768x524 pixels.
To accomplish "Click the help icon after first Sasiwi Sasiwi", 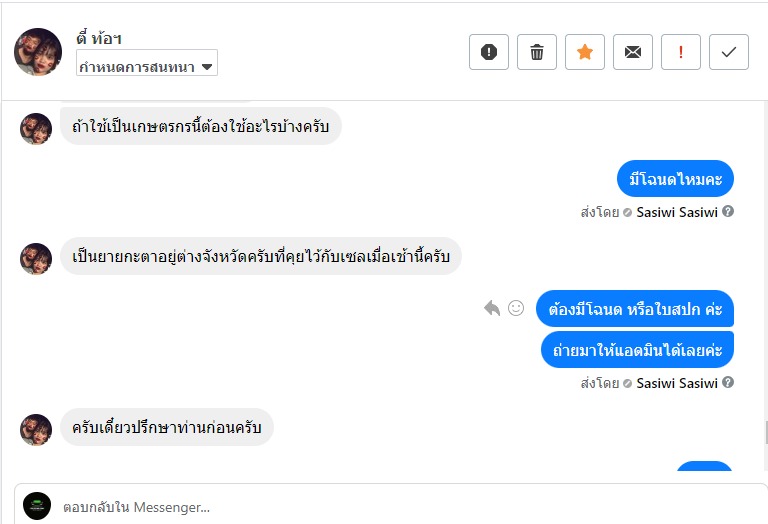I will click(728, 211).
